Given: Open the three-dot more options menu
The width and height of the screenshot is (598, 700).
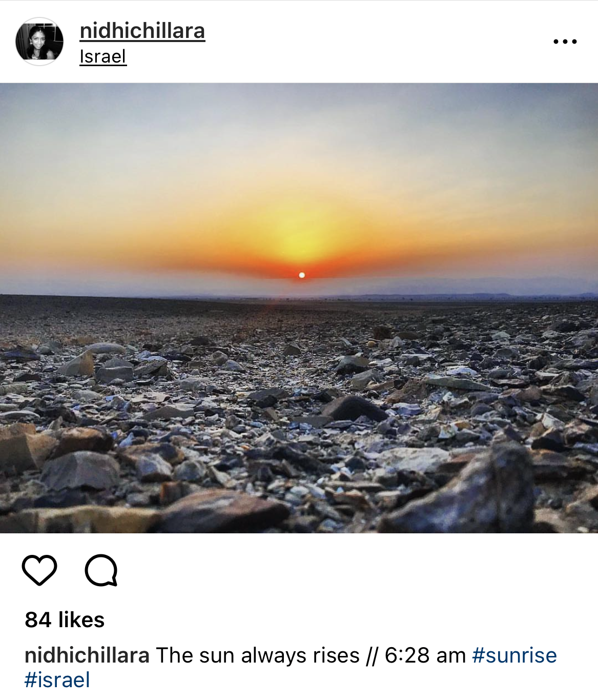Looking at the screenshot, I should click(565, 42).
